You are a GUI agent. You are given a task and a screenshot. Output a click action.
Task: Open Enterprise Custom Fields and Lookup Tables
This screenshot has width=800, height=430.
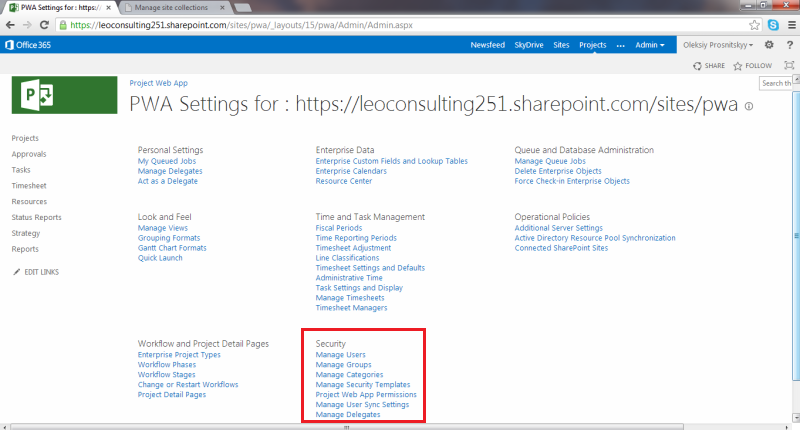tap(391, 161)
